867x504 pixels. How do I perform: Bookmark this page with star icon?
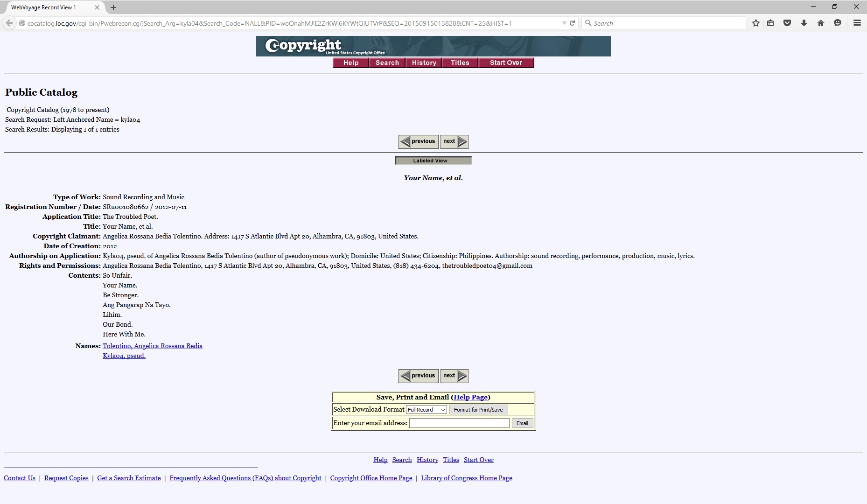click(x=755, y=23)
